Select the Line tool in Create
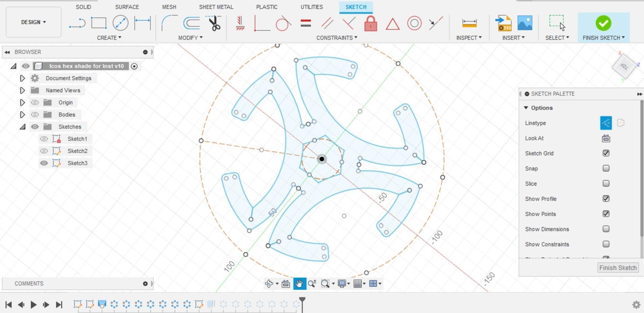Viewport: 644px width, 313px height. [77, 23]
